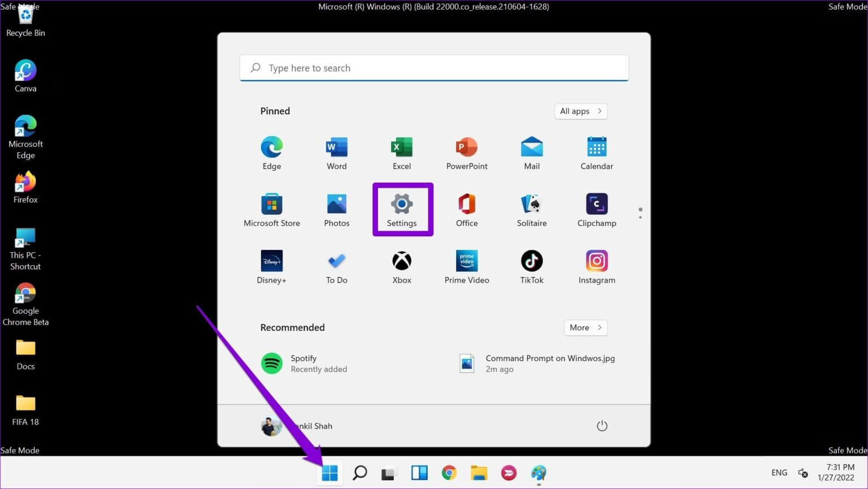868x489 pixels.
Task: Open Edge from pinned apps
Action: point(272,153)
